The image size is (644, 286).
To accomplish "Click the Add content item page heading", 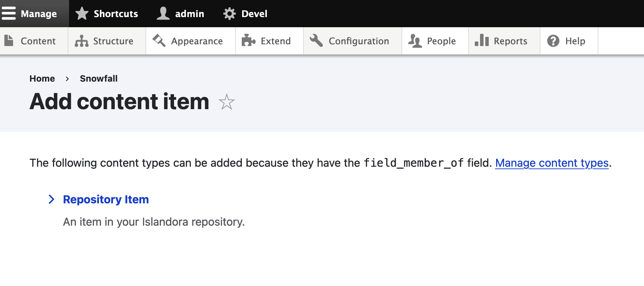I will click(119, 101).
